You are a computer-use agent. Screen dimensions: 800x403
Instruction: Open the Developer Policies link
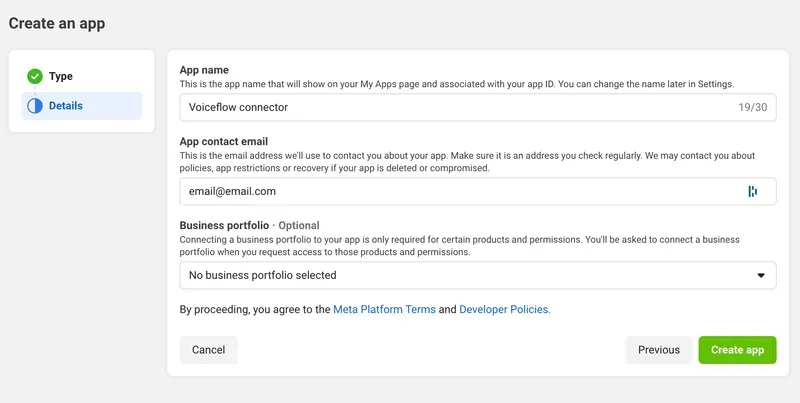click(503, 310)
